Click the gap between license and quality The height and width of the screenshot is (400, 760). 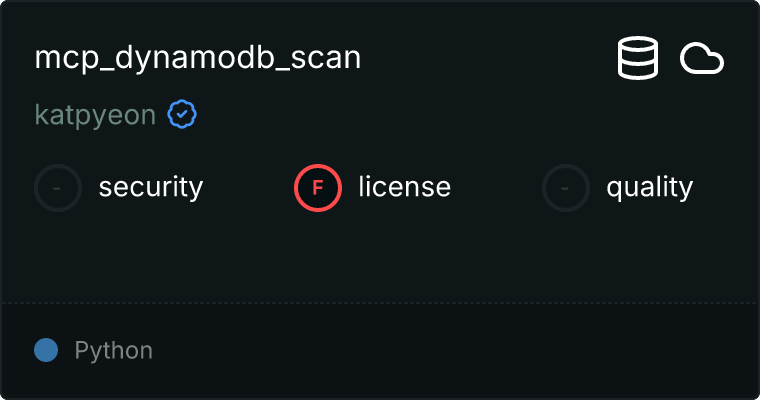[496, 187]
